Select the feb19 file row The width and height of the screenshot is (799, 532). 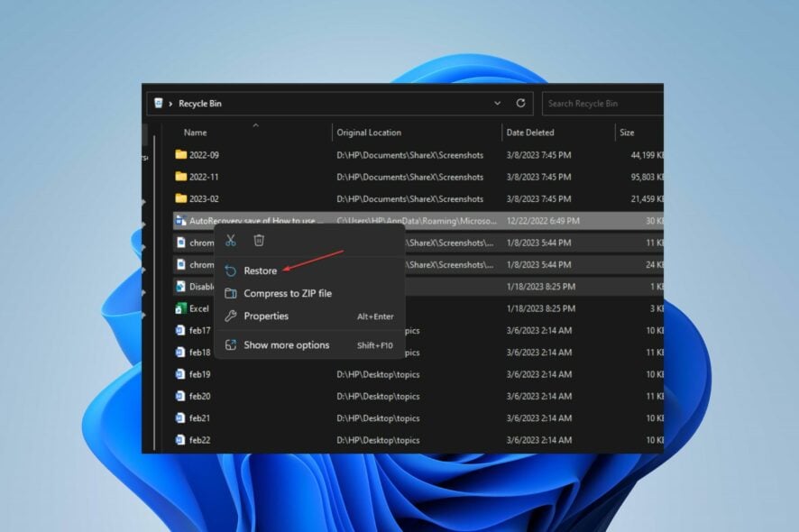click(199, 374)
